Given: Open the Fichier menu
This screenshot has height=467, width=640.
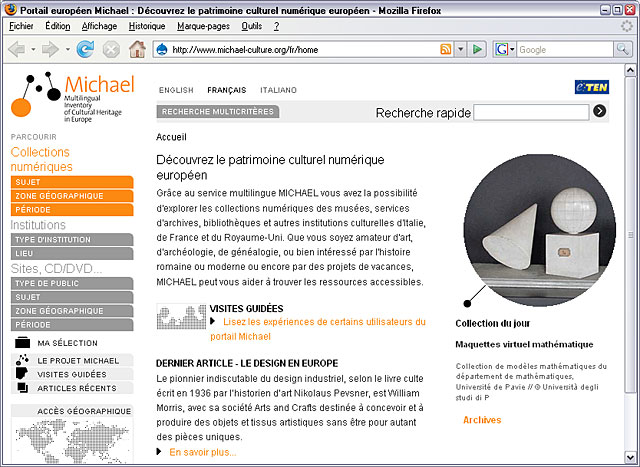Looking at the screenshot, I should [21, 26].
